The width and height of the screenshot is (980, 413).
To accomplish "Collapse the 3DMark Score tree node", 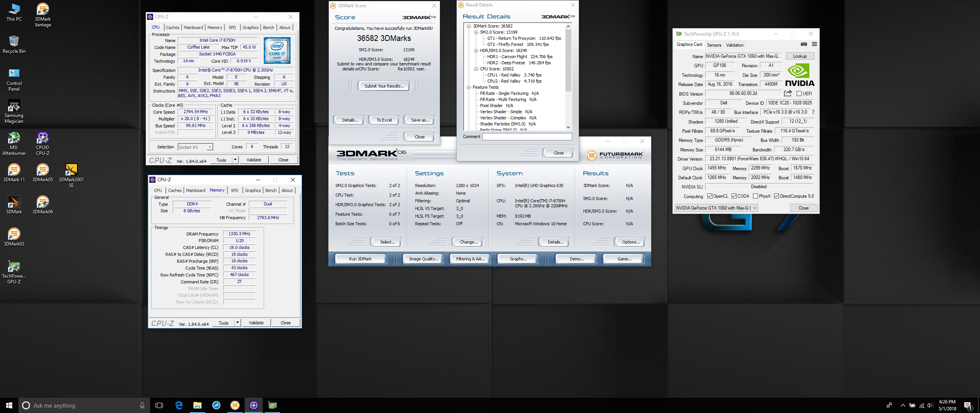I will tap(469, 26).
